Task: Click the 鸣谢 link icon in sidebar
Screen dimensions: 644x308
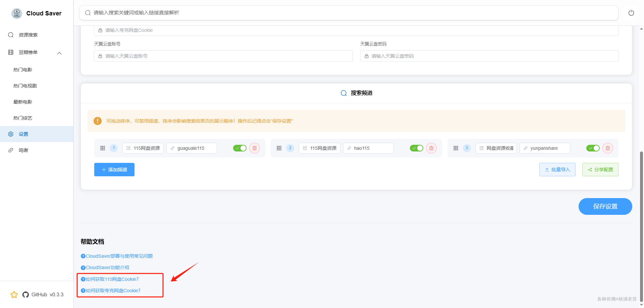Action: pyautogui.click(x=11, y=150)
